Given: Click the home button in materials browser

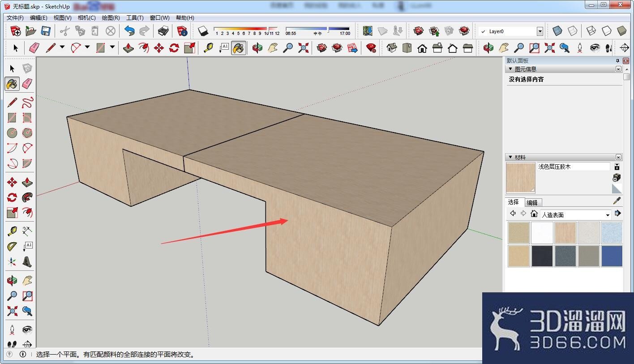Looking at the screenshot, I should click(x=534, y=214).
